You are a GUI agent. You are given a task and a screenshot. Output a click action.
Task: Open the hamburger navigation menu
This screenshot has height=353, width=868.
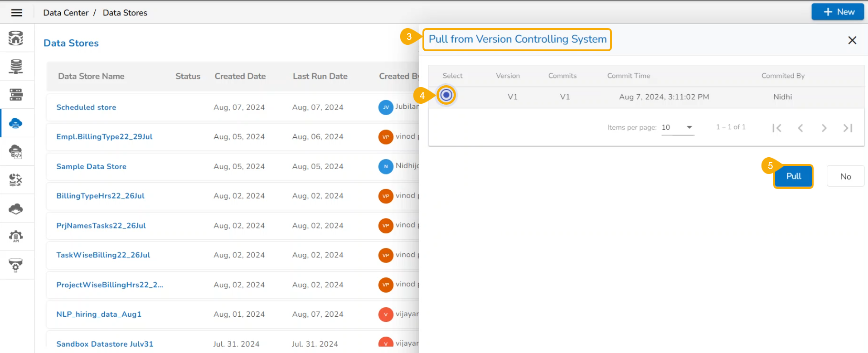17,13
